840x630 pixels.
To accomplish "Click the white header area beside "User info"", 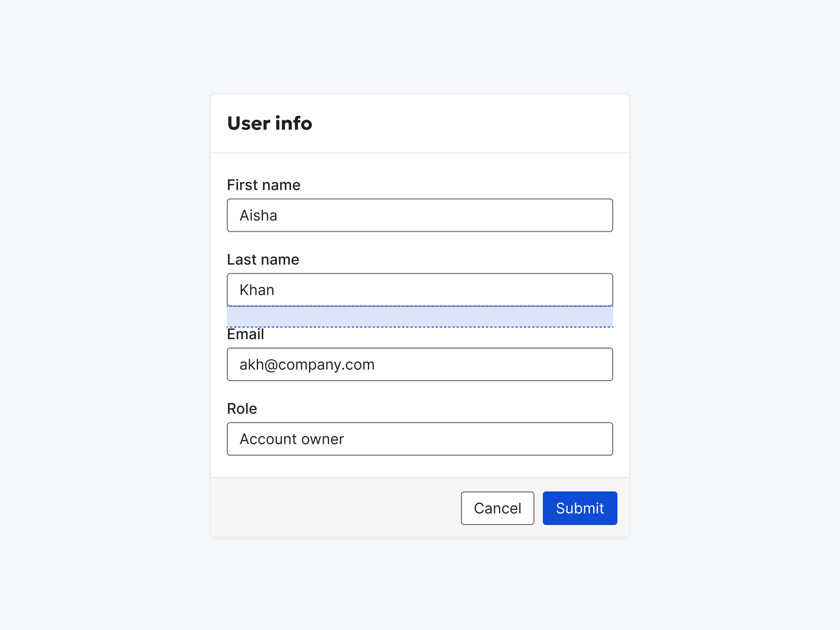I will pos(471,123).
